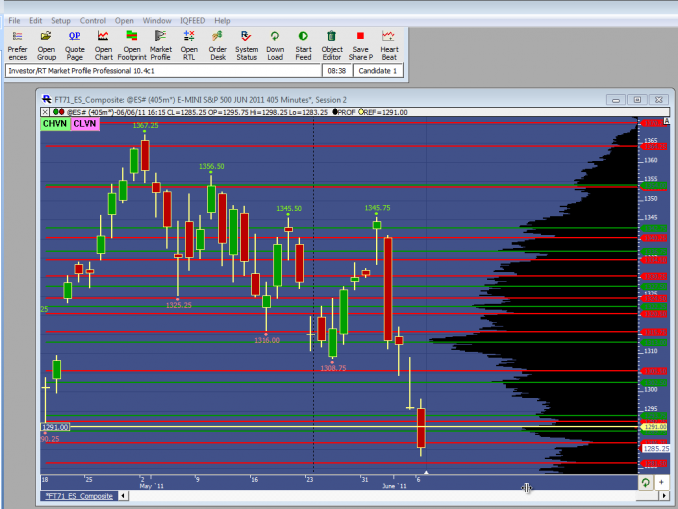Click the Start Feed play icon
Viewport: 678px width, 509px height.
[x=303, y=44]
